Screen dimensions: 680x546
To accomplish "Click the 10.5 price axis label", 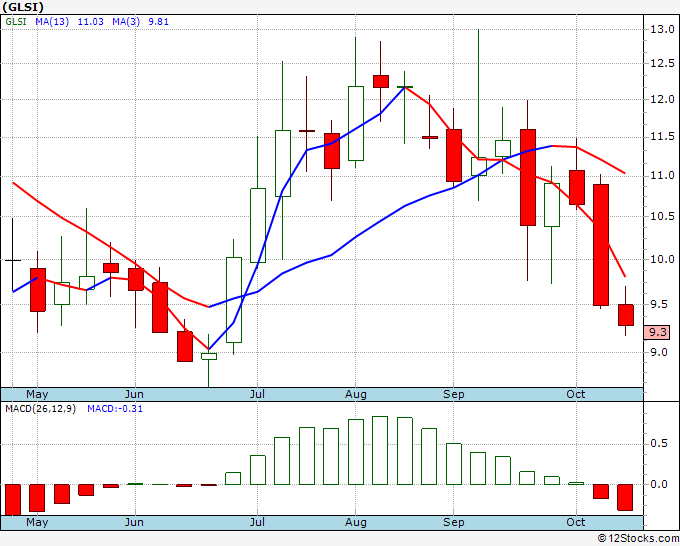I will 662,216.
